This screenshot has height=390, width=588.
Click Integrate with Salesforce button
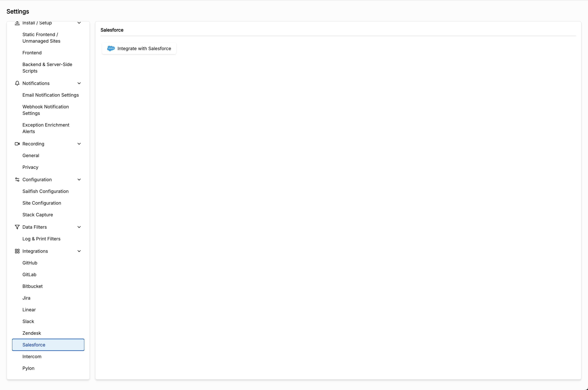pos(139,48)
